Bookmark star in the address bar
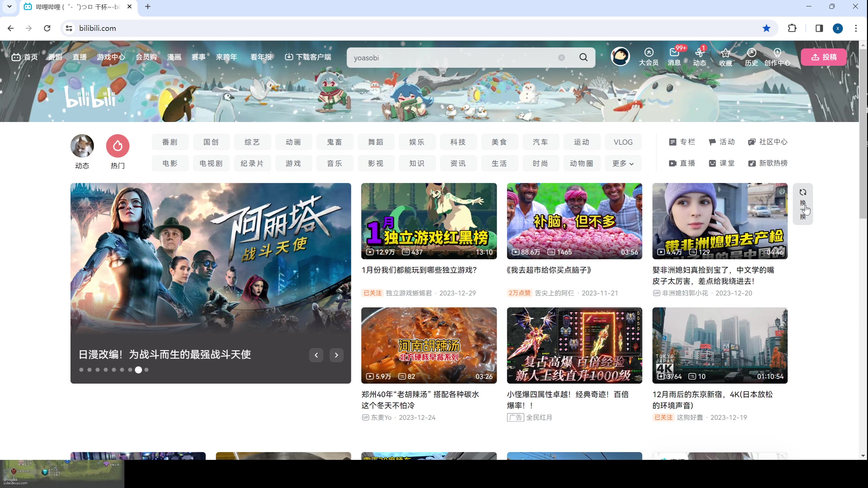Viewport: 868px width, 488px height. pos(766,28)
